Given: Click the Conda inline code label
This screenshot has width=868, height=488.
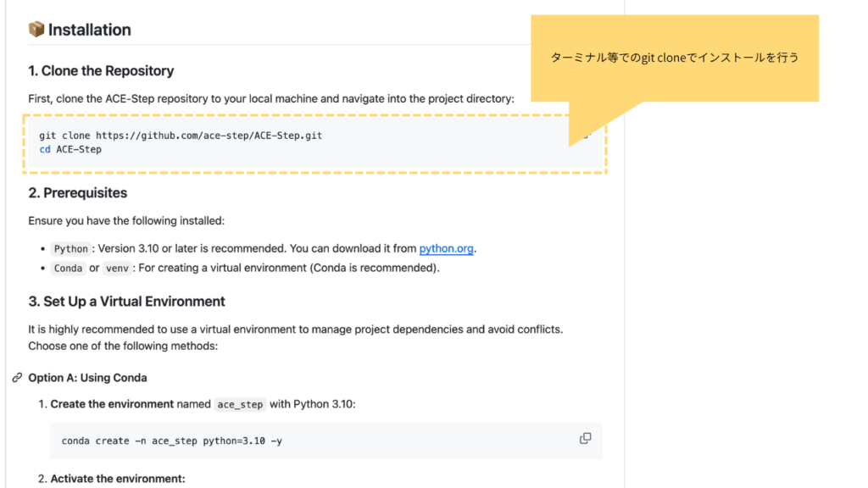Looking at the screenshot, I should click(68, 269).
